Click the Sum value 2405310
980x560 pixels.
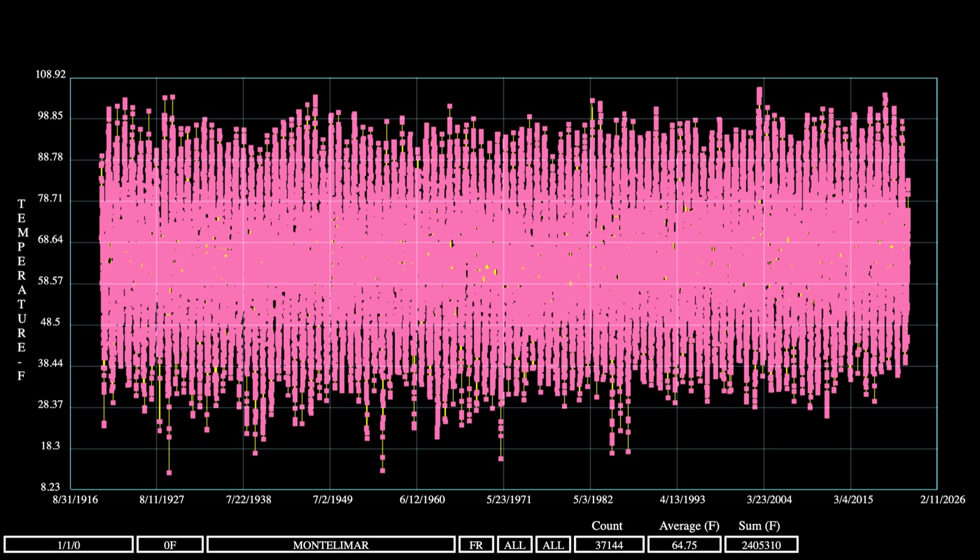(x=761, y=545)
